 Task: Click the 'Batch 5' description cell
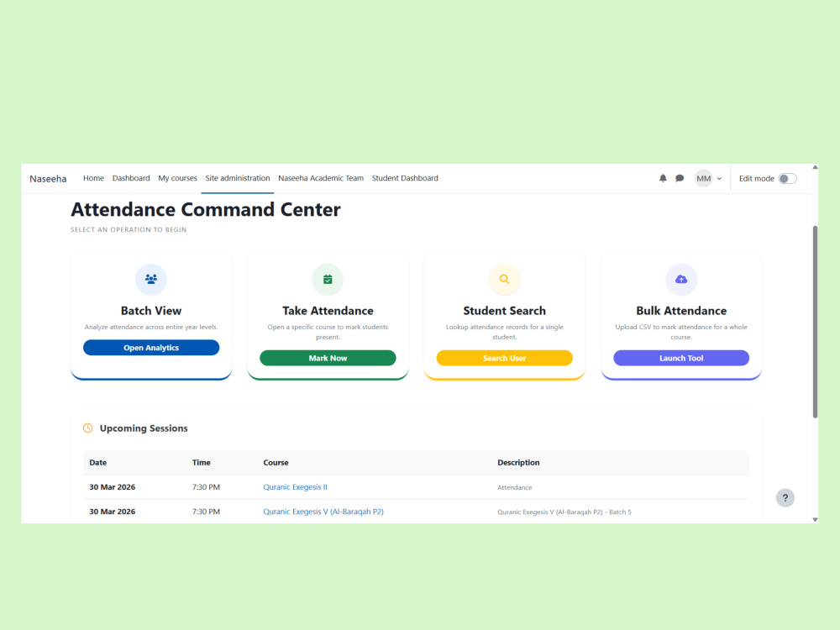coord(564,512)
